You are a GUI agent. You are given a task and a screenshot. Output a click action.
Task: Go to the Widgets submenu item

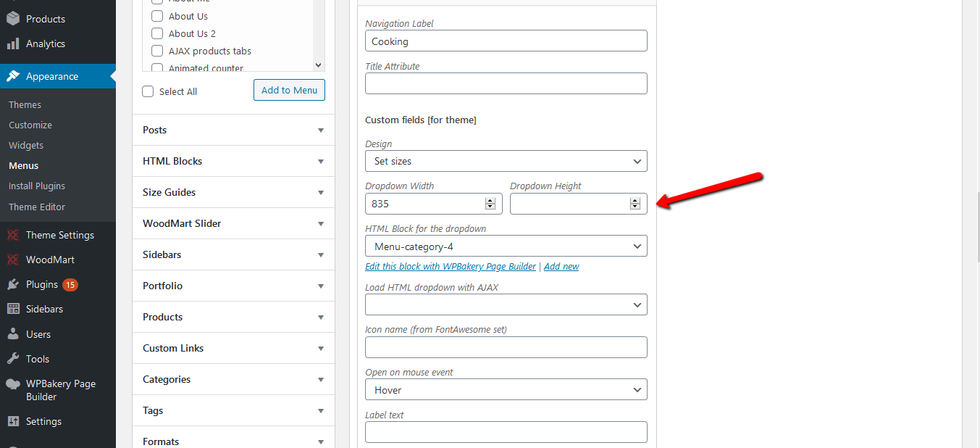pyautogui.click(x=26, y=145)
